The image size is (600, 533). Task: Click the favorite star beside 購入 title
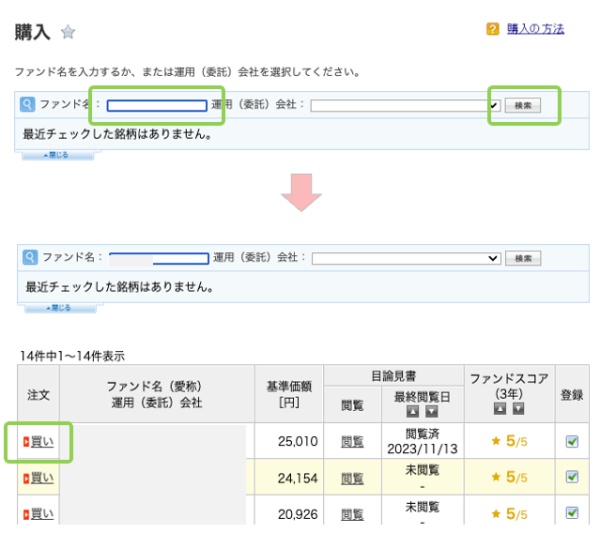[x=68, y=32]
